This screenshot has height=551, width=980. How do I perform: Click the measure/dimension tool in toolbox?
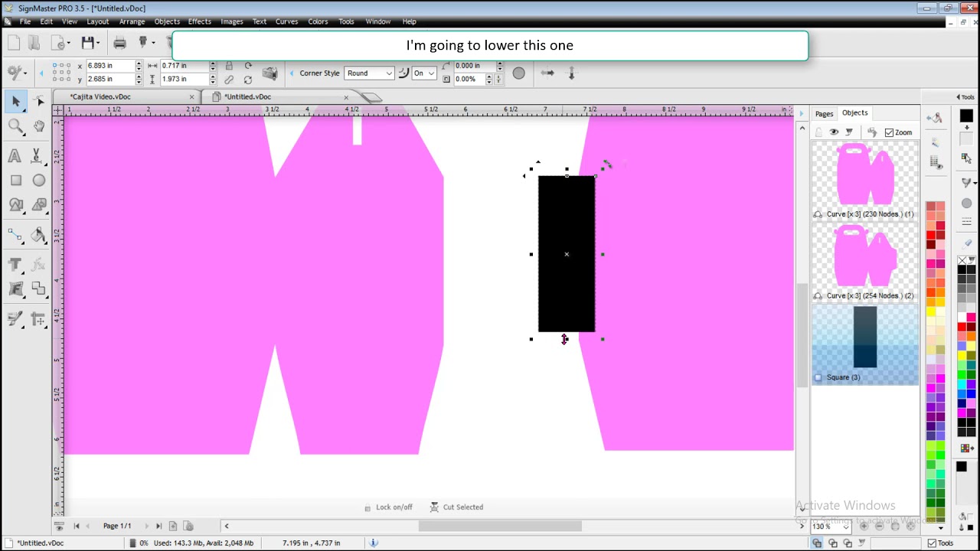pyautogui.click(x=39, y=319)
